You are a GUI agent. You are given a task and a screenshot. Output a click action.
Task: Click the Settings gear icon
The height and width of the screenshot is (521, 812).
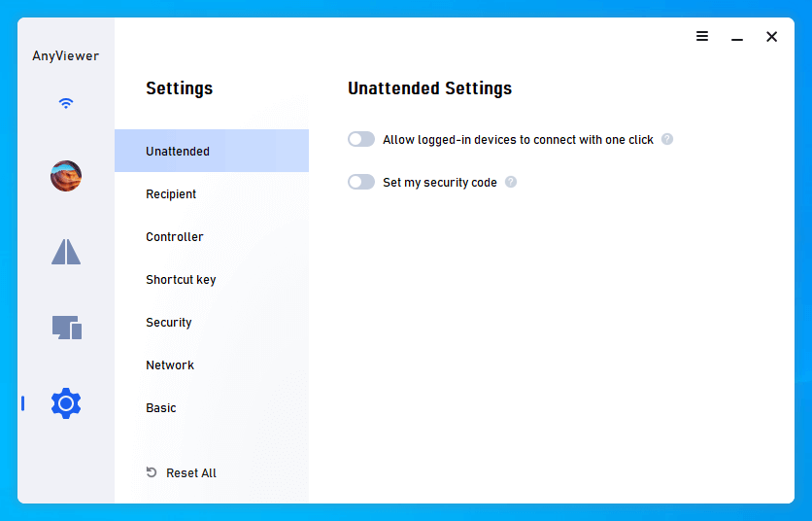[66, 402]
